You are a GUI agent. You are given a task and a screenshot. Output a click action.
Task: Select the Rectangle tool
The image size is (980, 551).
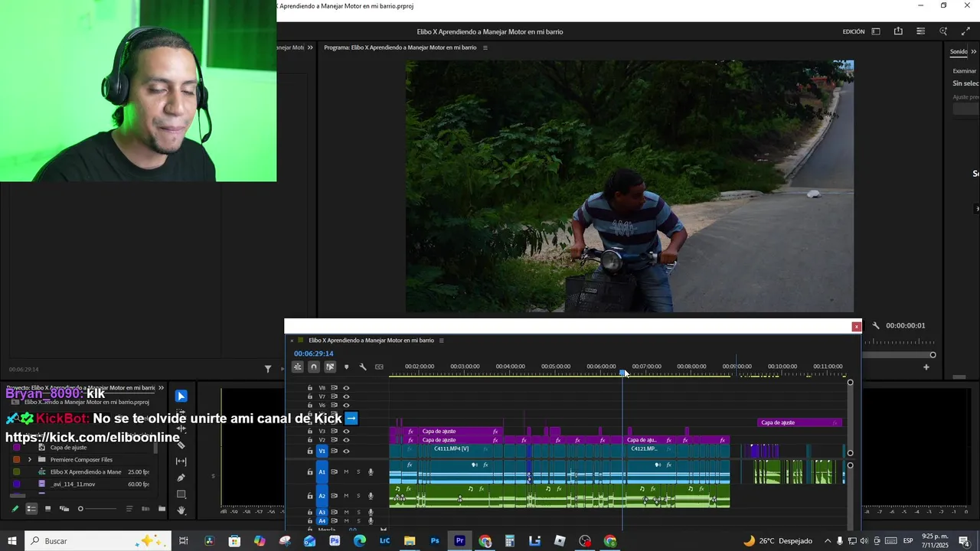(x=181, y=494)
